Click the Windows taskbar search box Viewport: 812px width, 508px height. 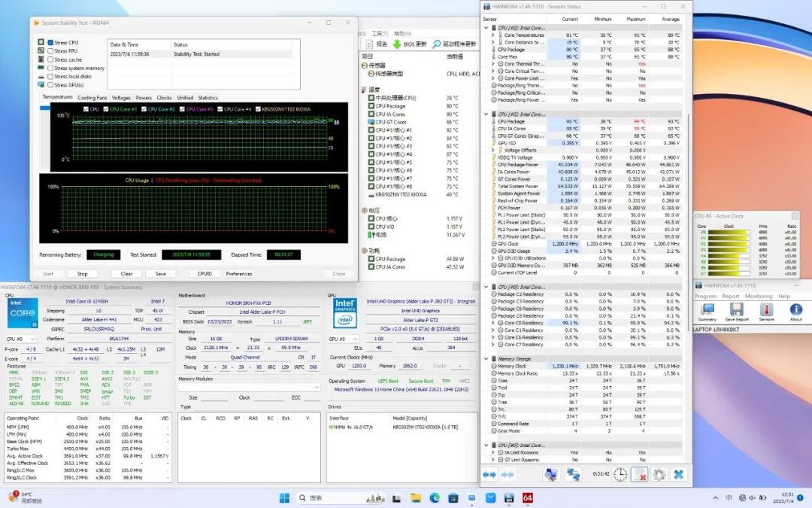pos(331,497)
